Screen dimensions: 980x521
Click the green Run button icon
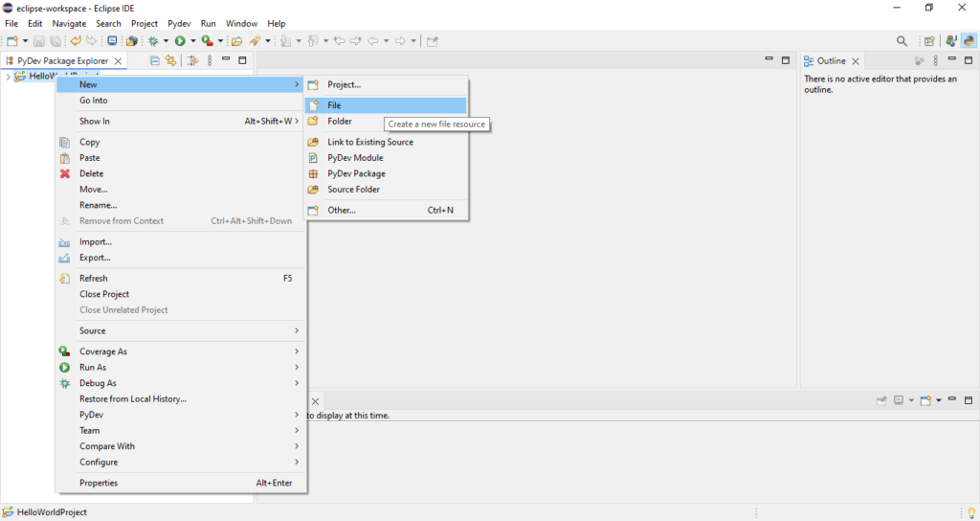(180, 41)
